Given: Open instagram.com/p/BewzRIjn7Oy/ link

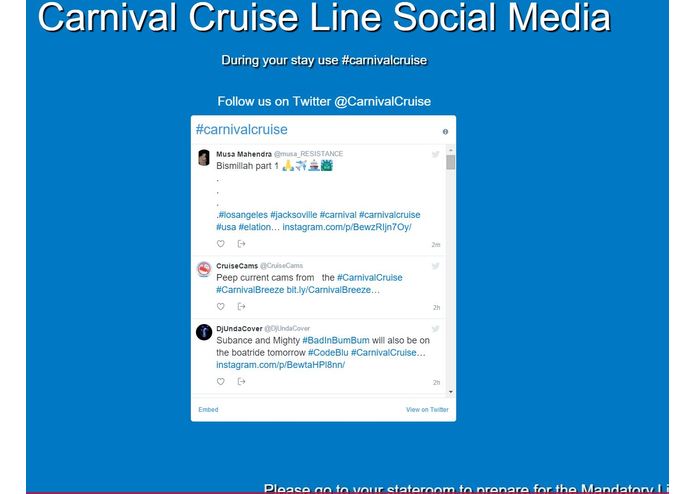Looking at the screenshot, I should (347, 227).
